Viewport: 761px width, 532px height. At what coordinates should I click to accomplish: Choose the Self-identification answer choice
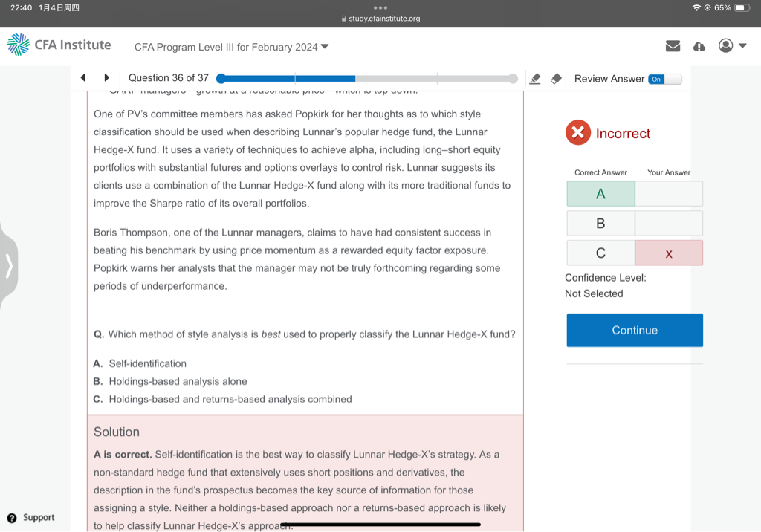(x=147, y=363)
